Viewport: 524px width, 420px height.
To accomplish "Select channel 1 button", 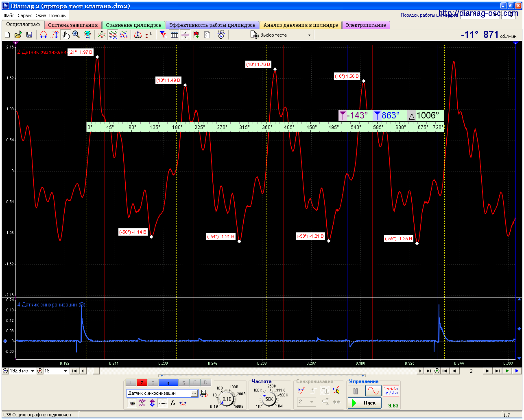I will tap(131, 383).
